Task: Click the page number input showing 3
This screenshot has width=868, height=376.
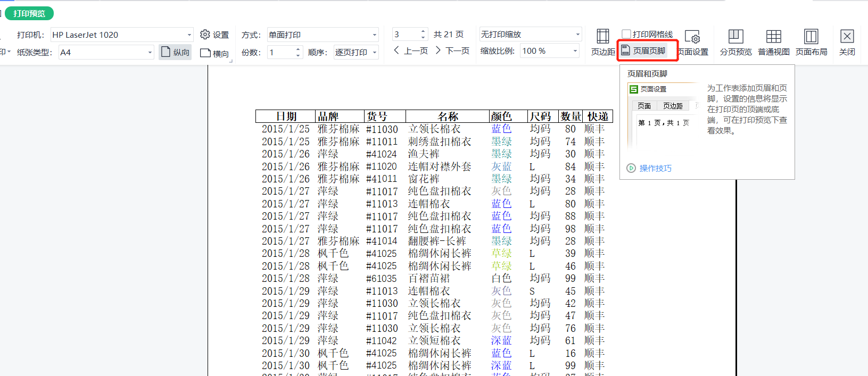Action: pos(406,35)
